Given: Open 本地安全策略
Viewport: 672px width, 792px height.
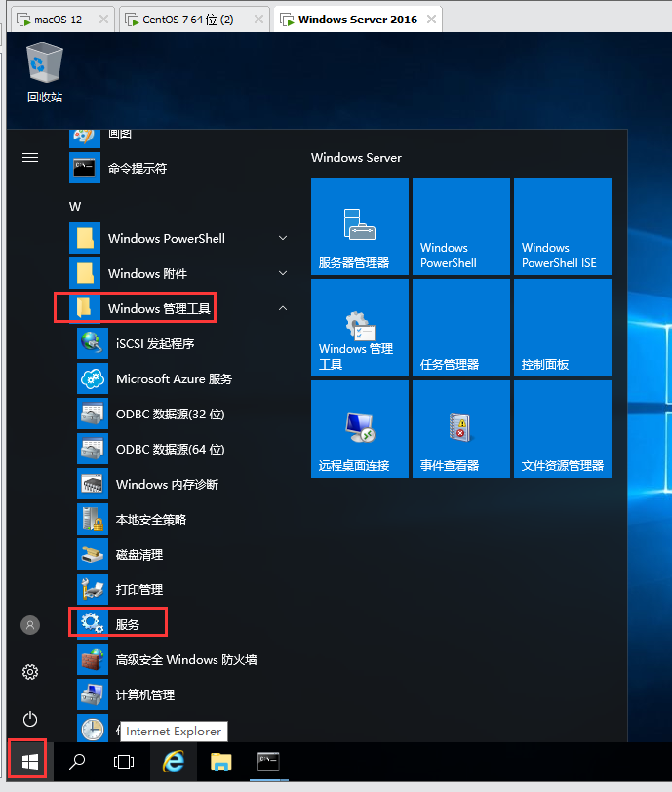Looking at the screenshot, I should point(185,519).
